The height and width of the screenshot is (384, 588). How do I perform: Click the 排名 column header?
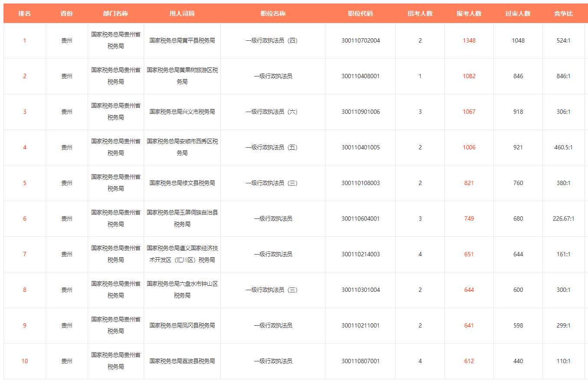point(24,13)
